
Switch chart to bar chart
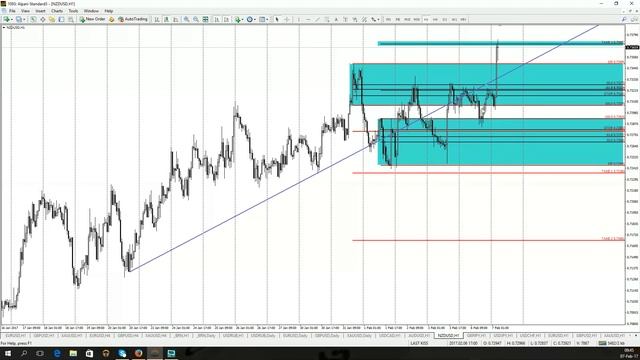(157, 19)
